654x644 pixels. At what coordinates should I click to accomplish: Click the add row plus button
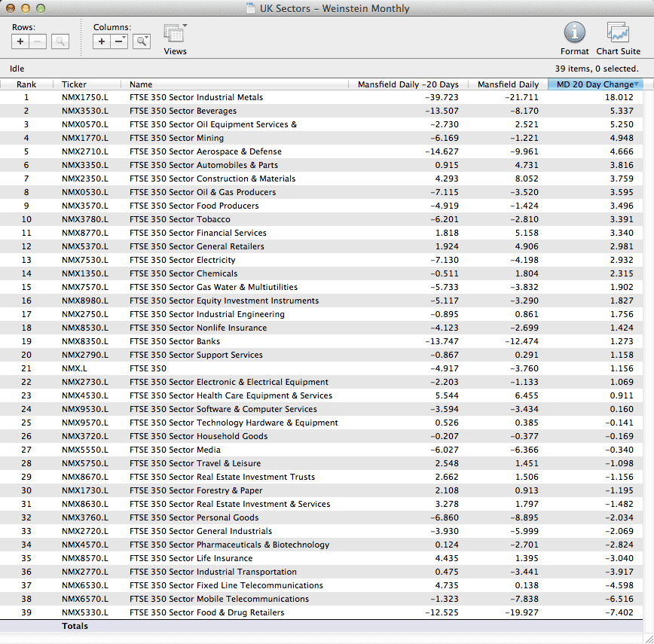click(x=20, y=41)
